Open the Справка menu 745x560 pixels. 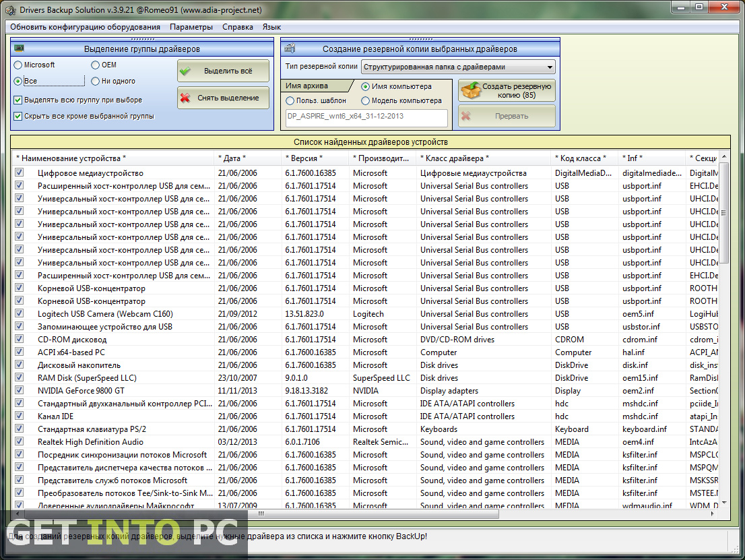pos(238,27)
